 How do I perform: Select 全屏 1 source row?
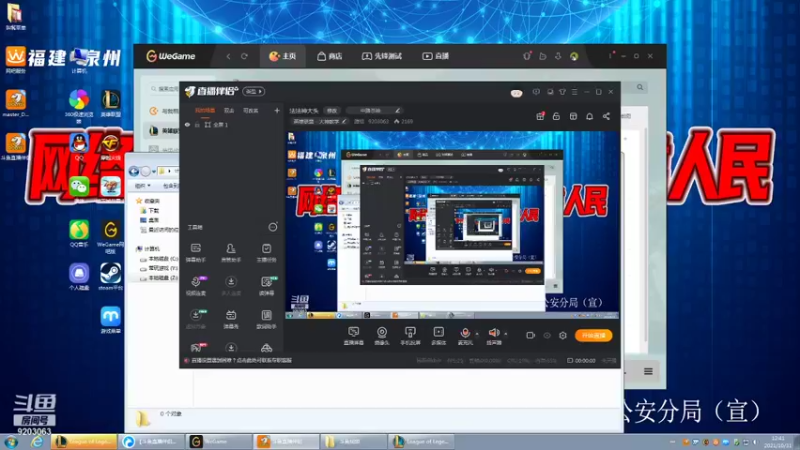(x=233, y=124)
